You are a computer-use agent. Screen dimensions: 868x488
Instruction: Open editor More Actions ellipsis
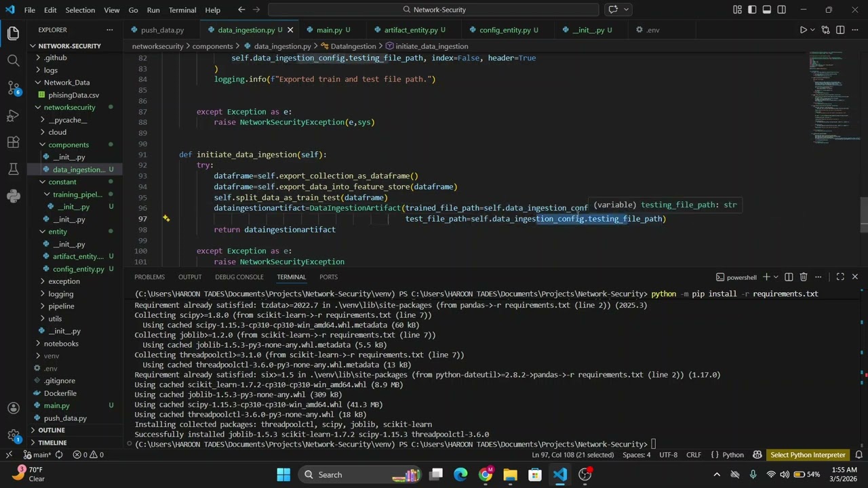[855, 30]
